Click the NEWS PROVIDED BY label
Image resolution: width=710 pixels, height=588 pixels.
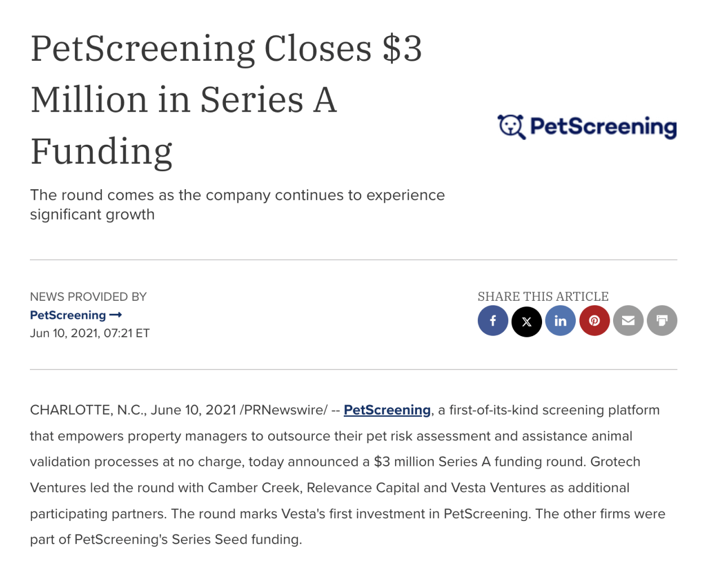click(x=88, y=297)
